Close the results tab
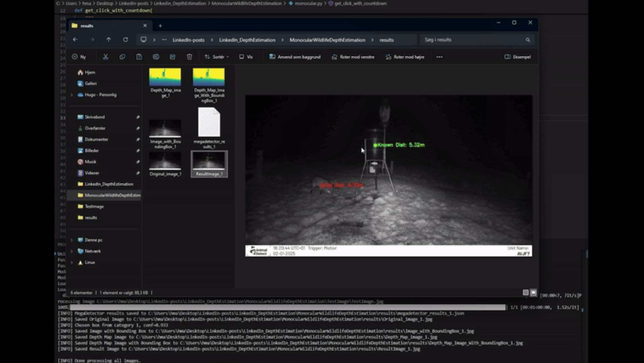Viewport: 644px width, 363px height. coord(145,25)
